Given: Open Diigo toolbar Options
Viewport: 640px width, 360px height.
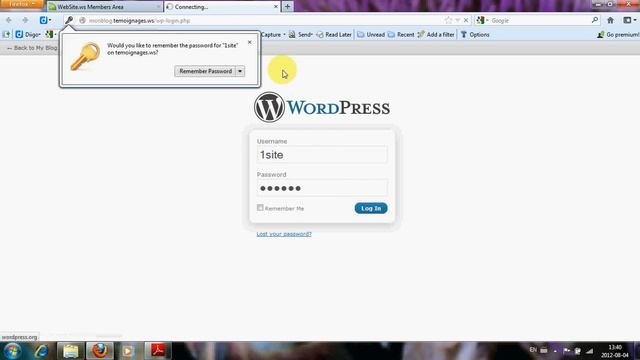Looking at the screenshot, I should (x=475, y=35).
